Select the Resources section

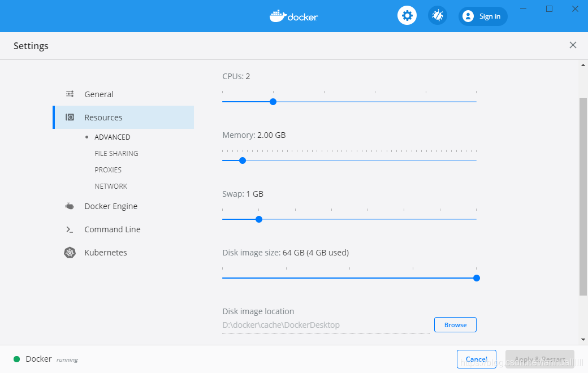[x=123, y=118]
